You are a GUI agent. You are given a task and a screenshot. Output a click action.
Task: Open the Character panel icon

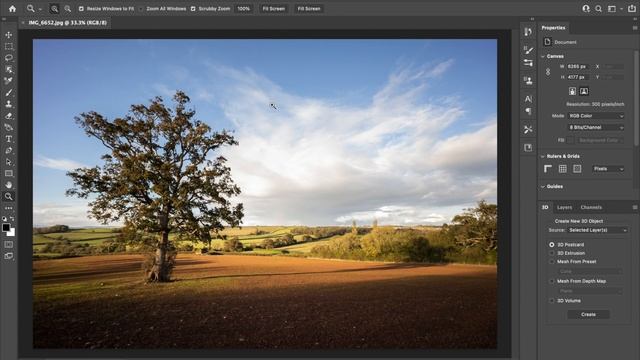528,99
